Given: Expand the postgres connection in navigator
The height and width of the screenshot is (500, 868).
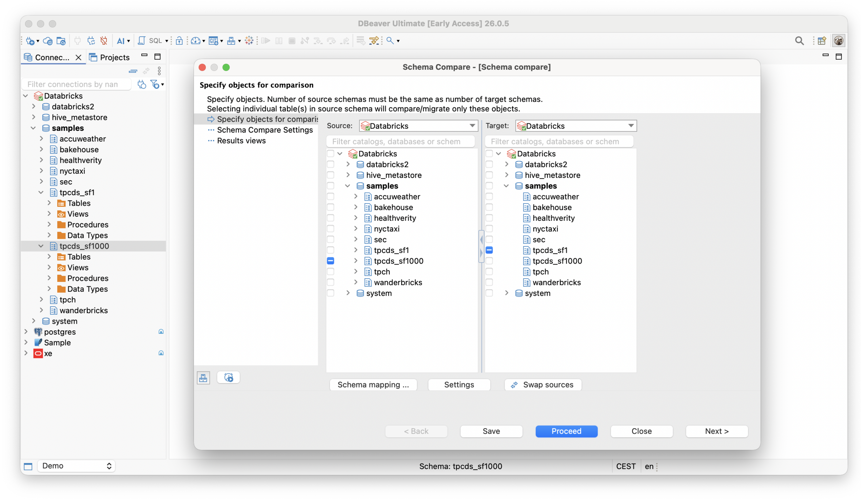Looking at the screenshot, I should click(x=26, y=332).
